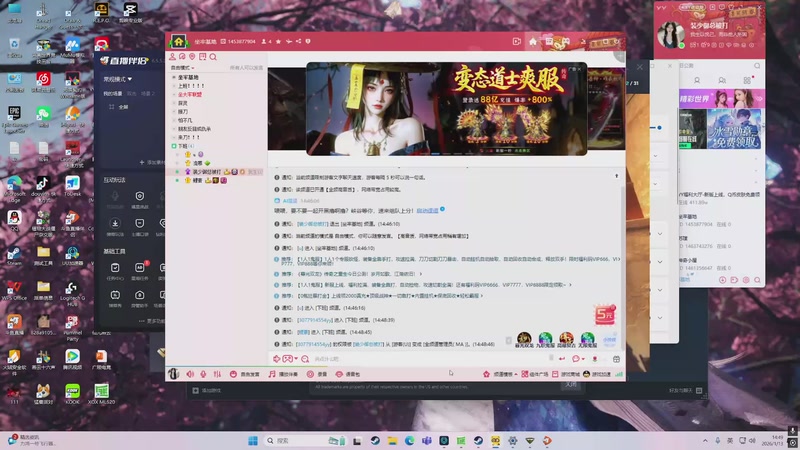Open the regular mode dropdown in 直播伴侣
800x450 pixels.
tap(118, 79)
